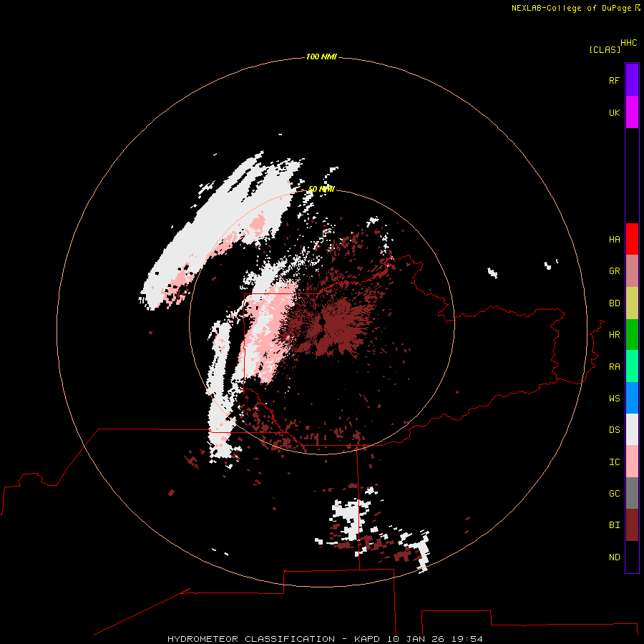Click the KAPD radar site identifier

click(368, 639)
